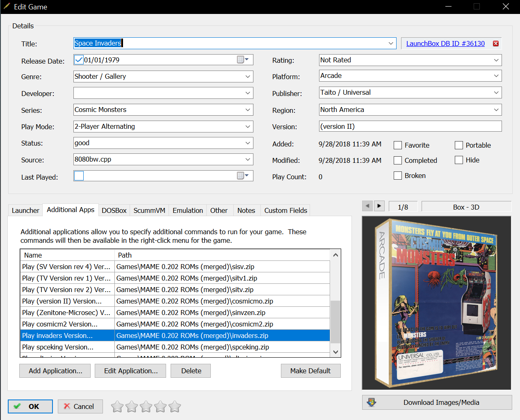Click the first rating star

pyautogui.click(x=117, y=406)
